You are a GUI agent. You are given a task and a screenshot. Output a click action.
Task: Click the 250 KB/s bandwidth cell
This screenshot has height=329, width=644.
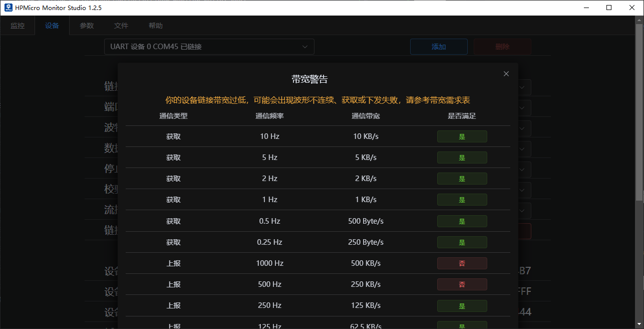coord(366,284)
